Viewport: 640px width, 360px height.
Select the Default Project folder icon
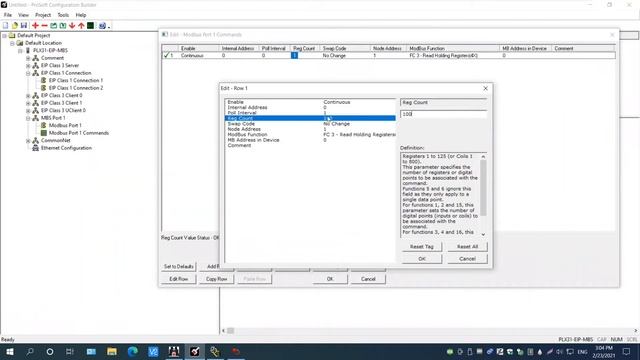12,36
